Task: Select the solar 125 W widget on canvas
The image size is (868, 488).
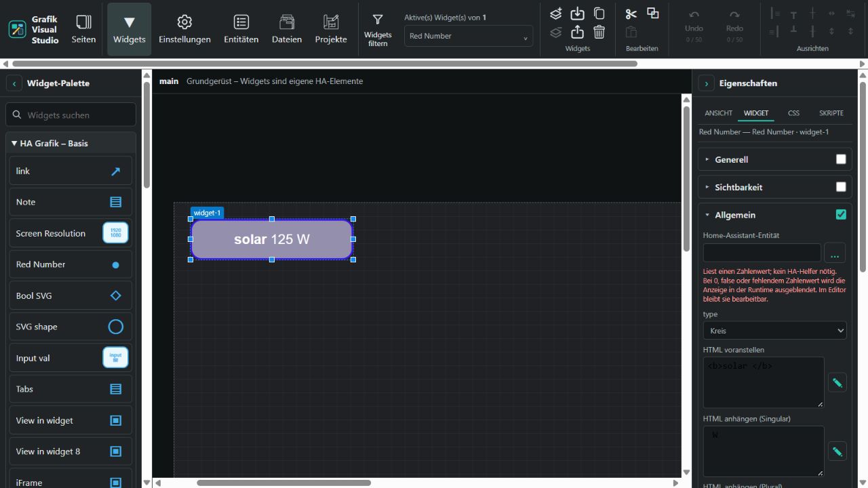Action: click(272, 239)
